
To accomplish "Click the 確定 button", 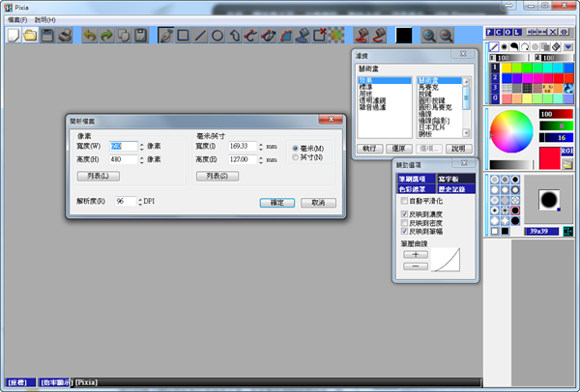I will [x=277, y=203].
